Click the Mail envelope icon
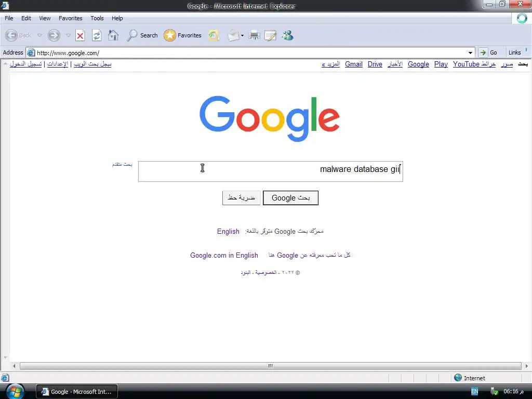Viewport: 532px width, 399px height. tap(233, 35)
